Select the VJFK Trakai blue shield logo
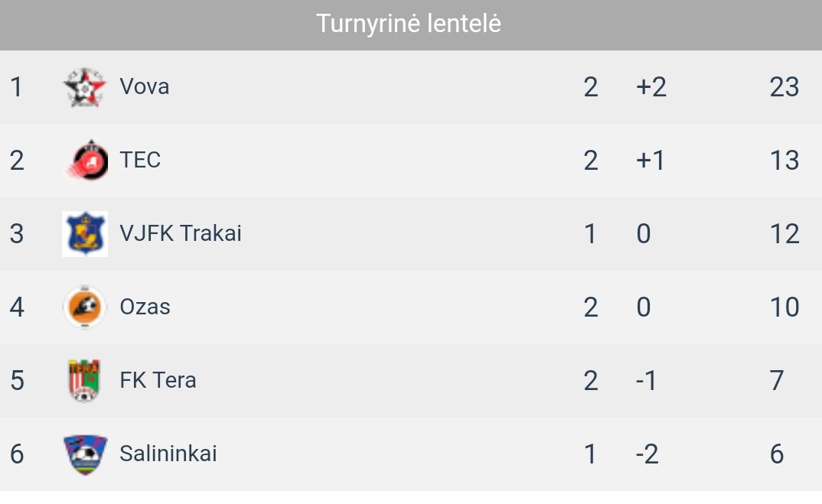Image resolution: width=822 pixels, height=504 pixels. [85, 234]
